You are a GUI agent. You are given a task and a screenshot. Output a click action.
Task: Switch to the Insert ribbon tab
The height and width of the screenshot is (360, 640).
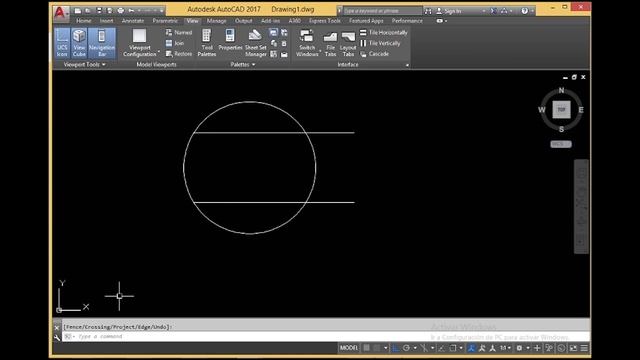pos(107,20)
